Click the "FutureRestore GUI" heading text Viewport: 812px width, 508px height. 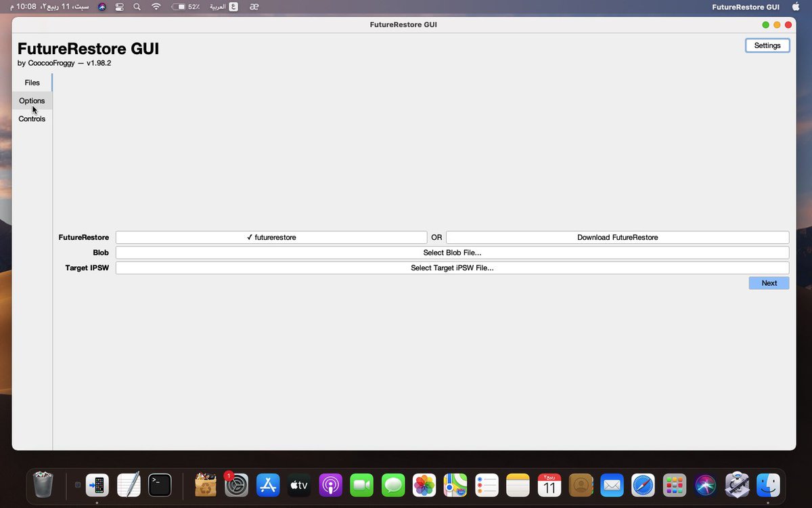coord(89,49)
